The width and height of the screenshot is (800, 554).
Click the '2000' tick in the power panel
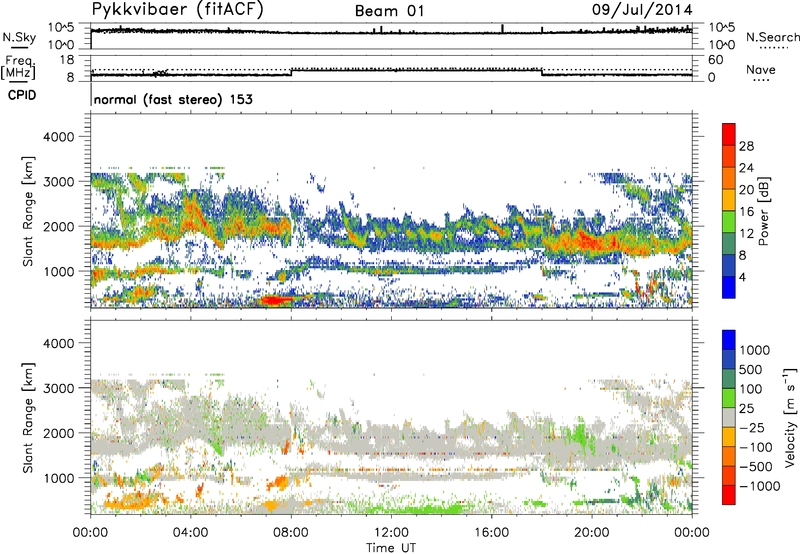(x=59, y=226)
